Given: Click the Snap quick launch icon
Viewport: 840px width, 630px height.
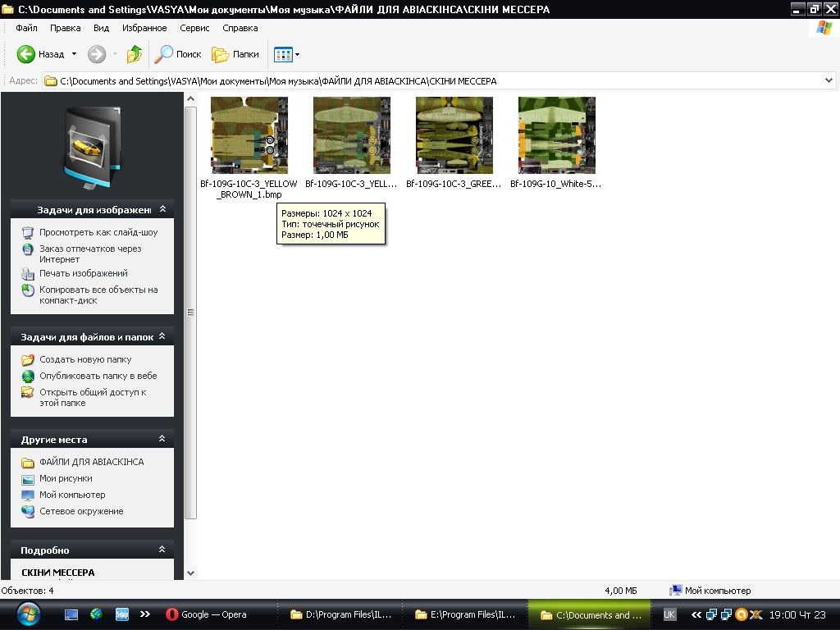Looking at the screenshot, I should (x=122, y=614).
